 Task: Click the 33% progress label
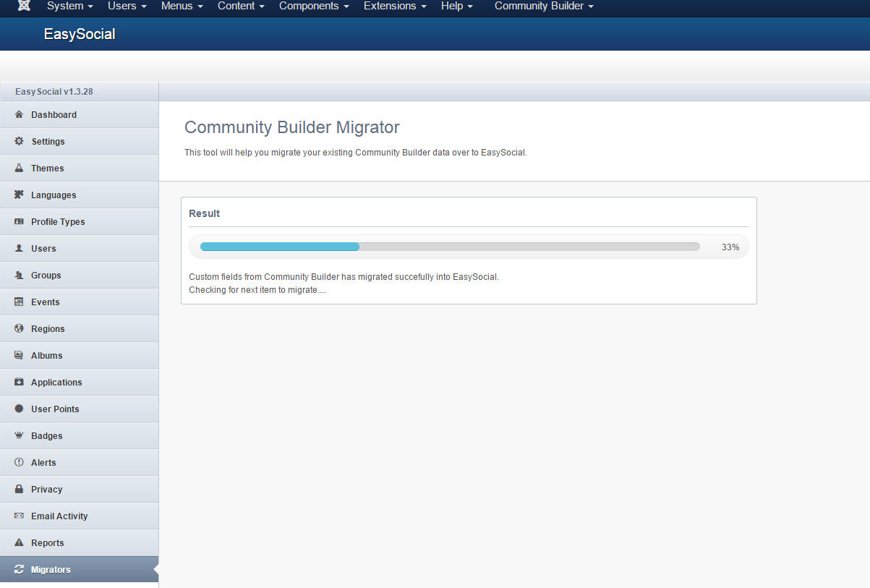pos(730,247)
